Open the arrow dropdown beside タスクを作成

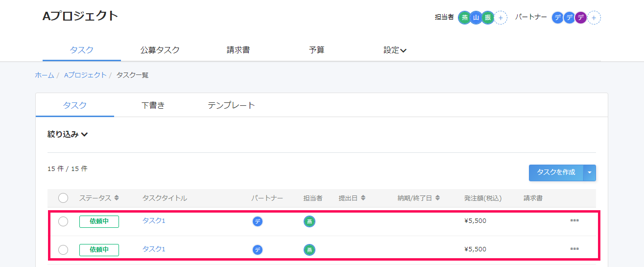coord(590,172)
